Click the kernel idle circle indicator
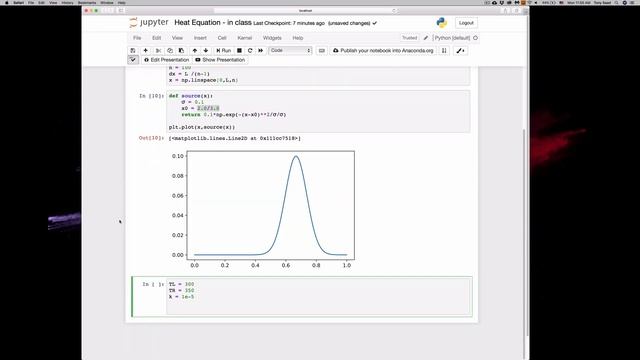This screenshot has height=360, width=640. pos(476,38)
